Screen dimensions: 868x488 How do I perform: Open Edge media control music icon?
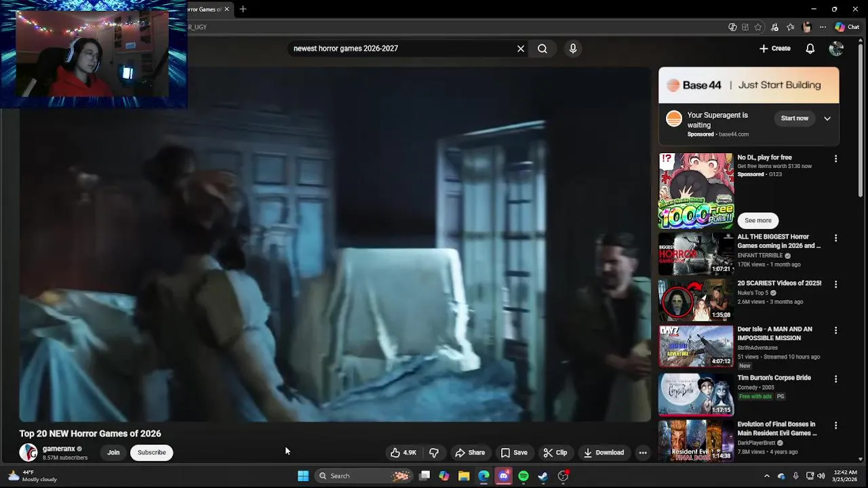click(x=774, y=27)
